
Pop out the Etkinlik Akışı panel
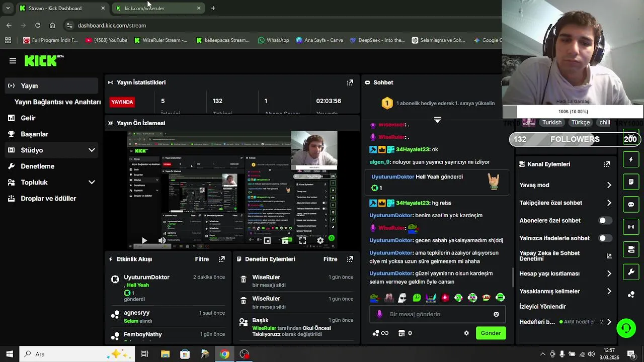[222, 259]
